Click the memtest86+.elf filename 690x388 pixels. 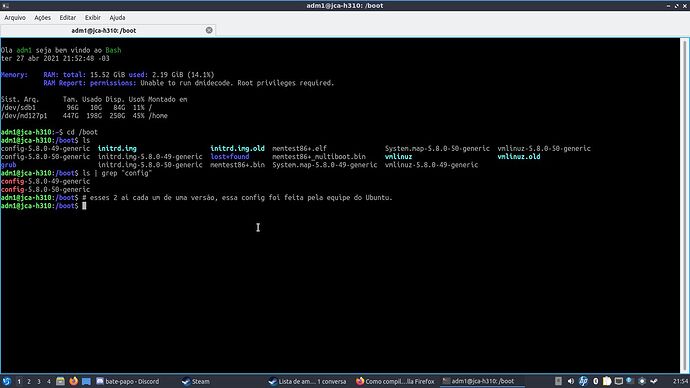299,149
